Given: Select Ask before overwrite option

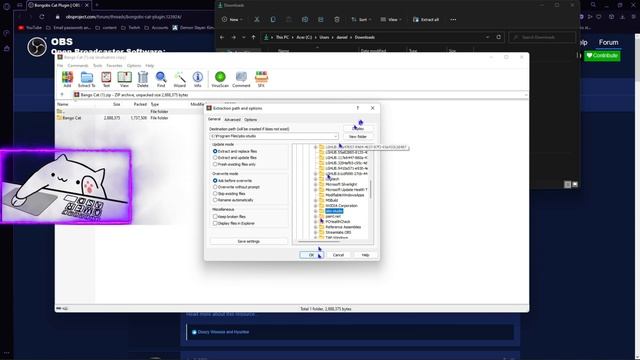Looking at the screenshot, I should click(x=215, y=180).
